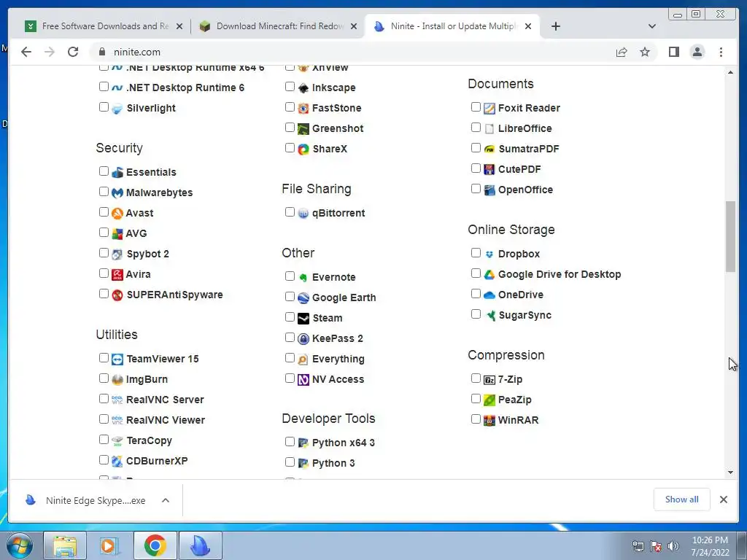Click the ShareX icon
This screenshot has width=747, height=560.
point(303,149)
